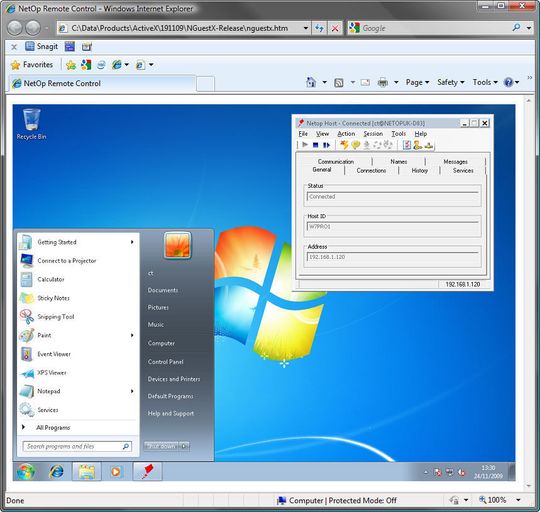Click the Windows Start orb on remote taskbar
Image resolution: width=540 pixels, height=512 pixels.
(26, 471)
